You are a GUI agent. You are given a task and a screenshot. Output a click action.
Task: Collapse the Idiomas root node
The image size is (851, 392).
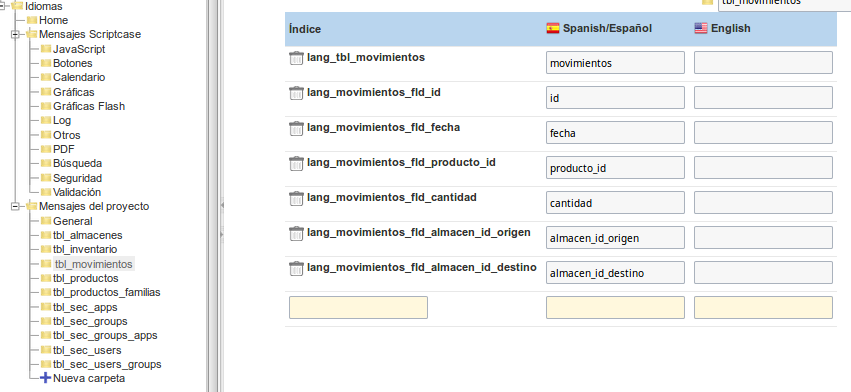pyautogui.click(x=2, y=7)
